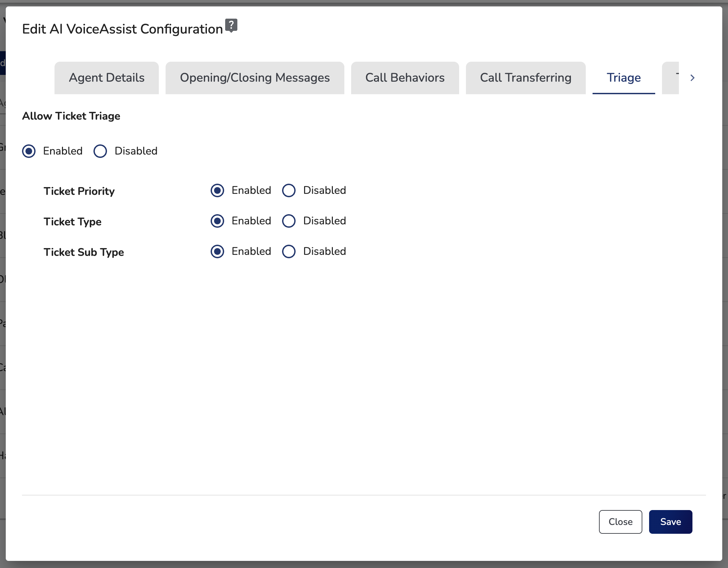Open the Agent Details tab
728x568 pixels.
pos(107,78)
